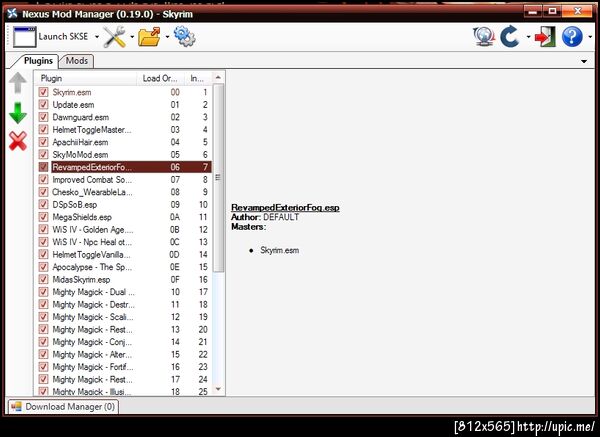Select Mighty Magick - Destr... plugin
The image size is (600, 437).
124,305
